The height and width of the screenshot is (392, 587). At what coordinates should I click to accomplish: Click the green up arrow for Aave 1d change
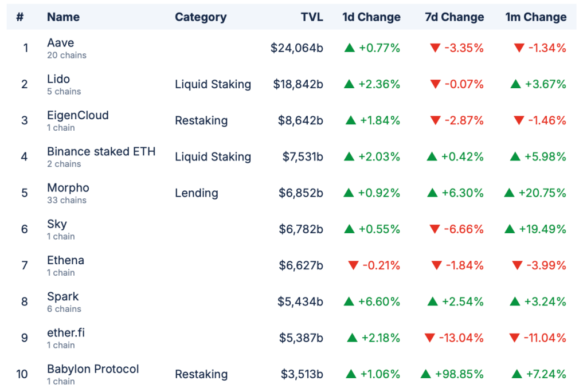point(350,48)
